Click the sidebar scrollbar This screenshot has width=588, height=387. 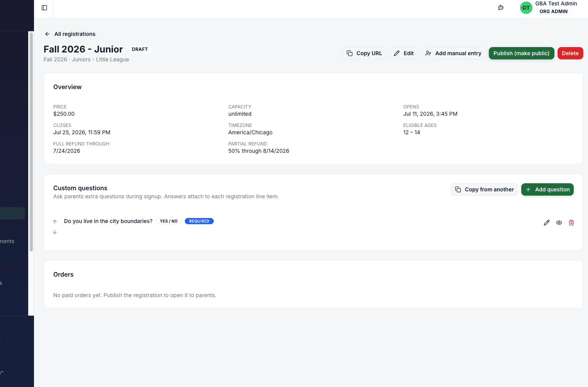[x=31, y=142]
